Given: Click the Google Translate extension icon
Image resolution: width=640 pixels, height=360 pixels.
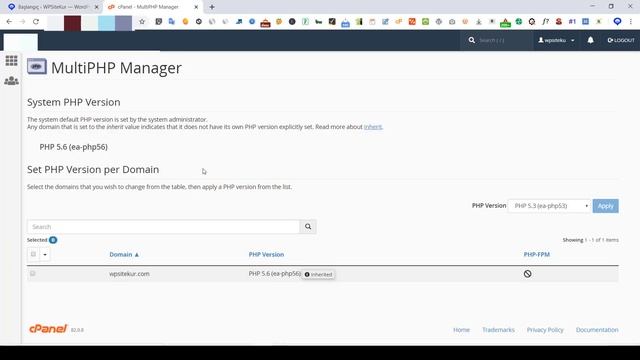Looking at the screenshot, I should (x=172, y=22).
